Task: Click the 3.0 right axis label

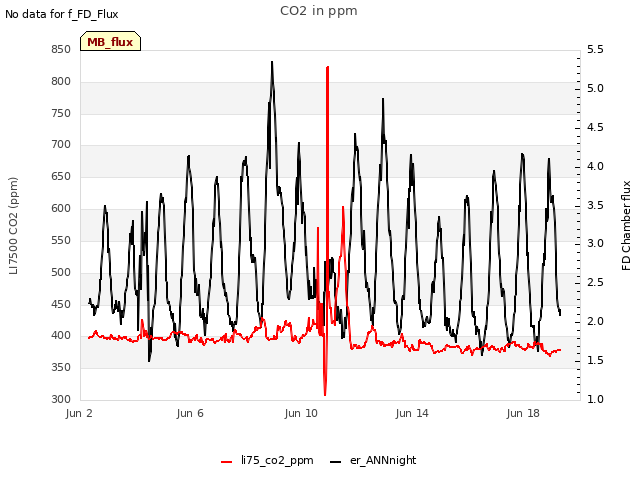Action: 595,244
